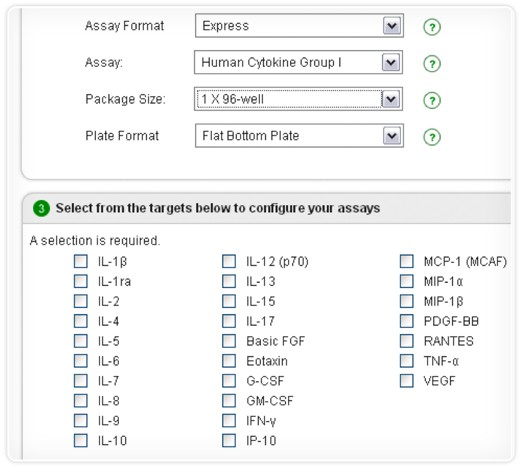
Task: Check the IFN-γ checkbox
Action: point(229,421)
